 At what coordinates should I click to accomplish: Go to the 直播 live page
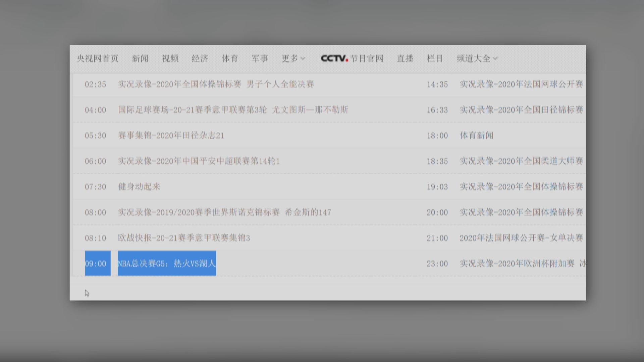tap(405, 58)
